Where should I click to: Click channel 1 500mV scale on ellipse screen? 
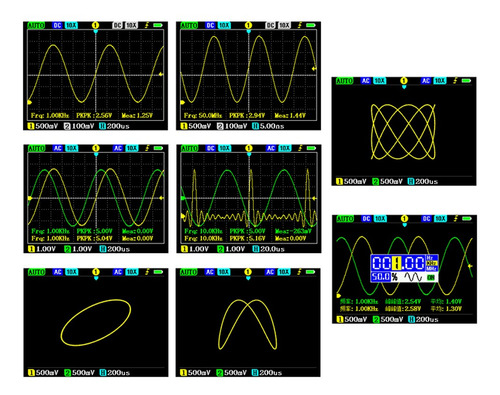click(x=43, y=372)
